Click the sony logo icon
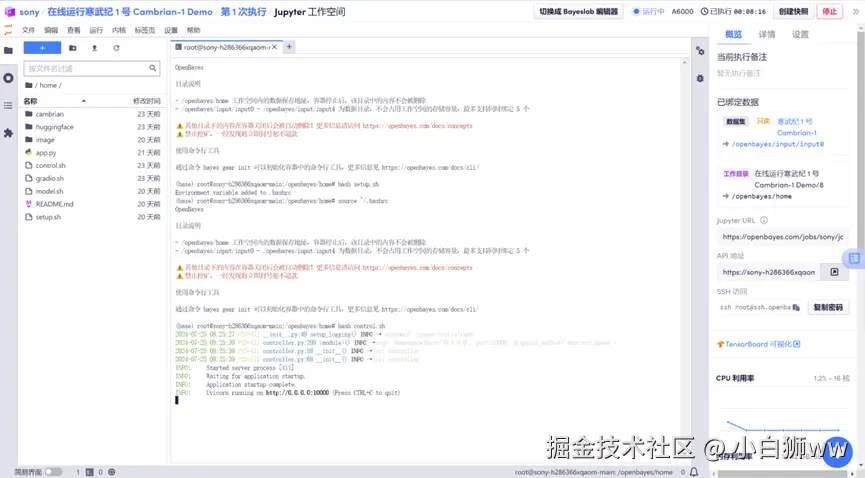Screen dimensions: 865x478 (9, 12)
